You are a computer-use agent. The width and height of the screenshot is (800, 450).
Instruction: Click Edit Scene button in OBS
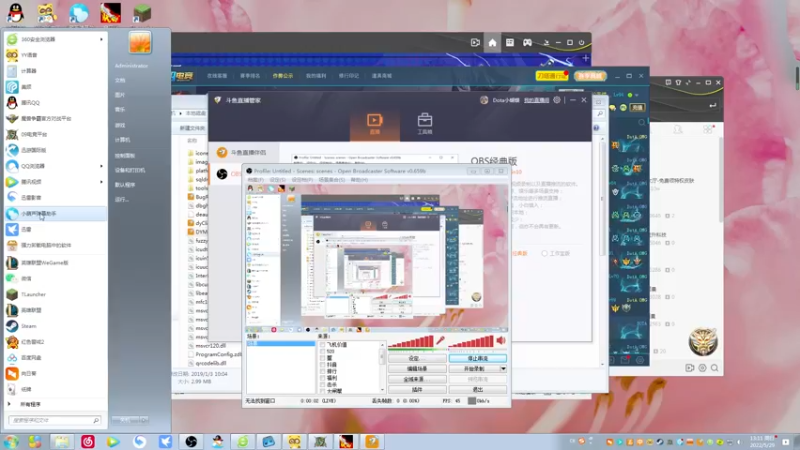point(417,368)
